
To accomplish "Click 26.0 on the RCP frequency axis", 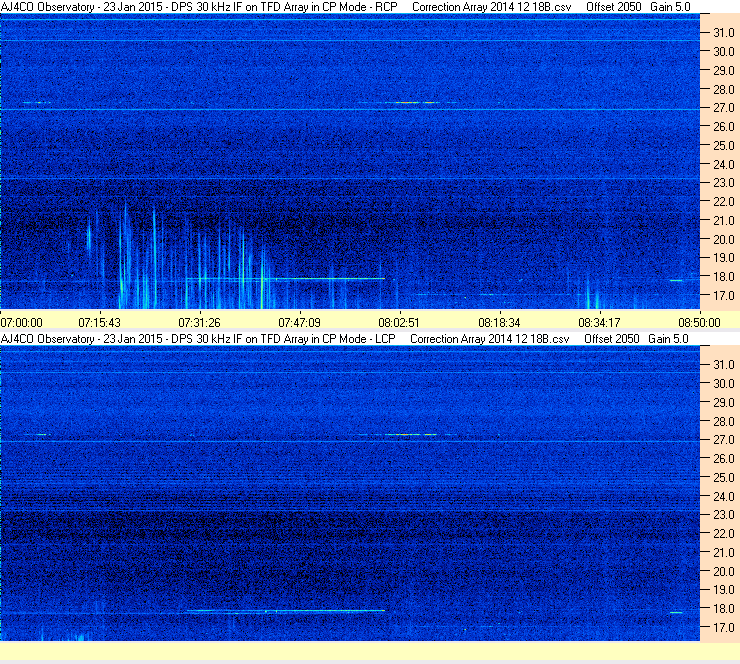I will (723, 127).
